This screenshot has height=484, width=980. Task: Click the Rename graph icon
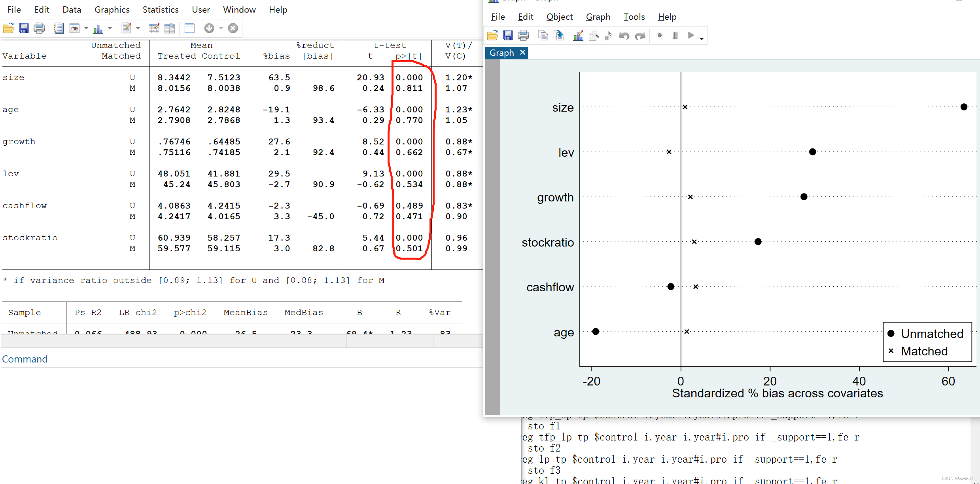pos(558,36)
